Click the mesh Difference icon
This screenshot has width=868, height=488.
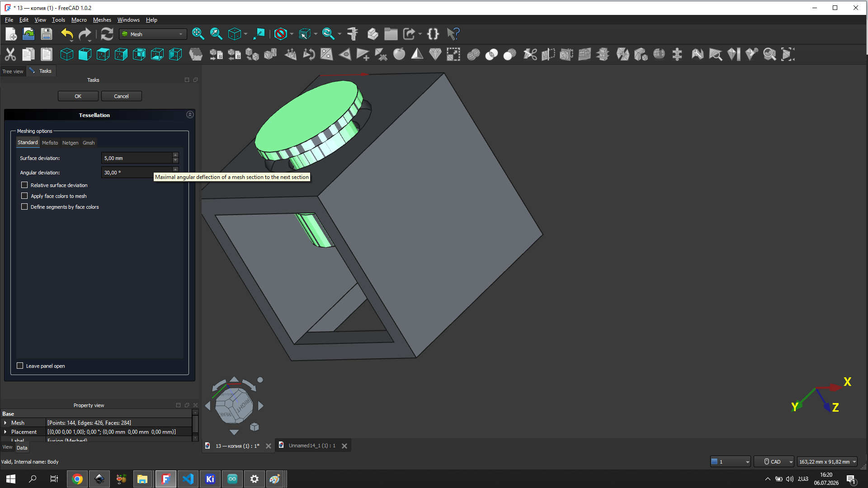[x=509, y=55]
